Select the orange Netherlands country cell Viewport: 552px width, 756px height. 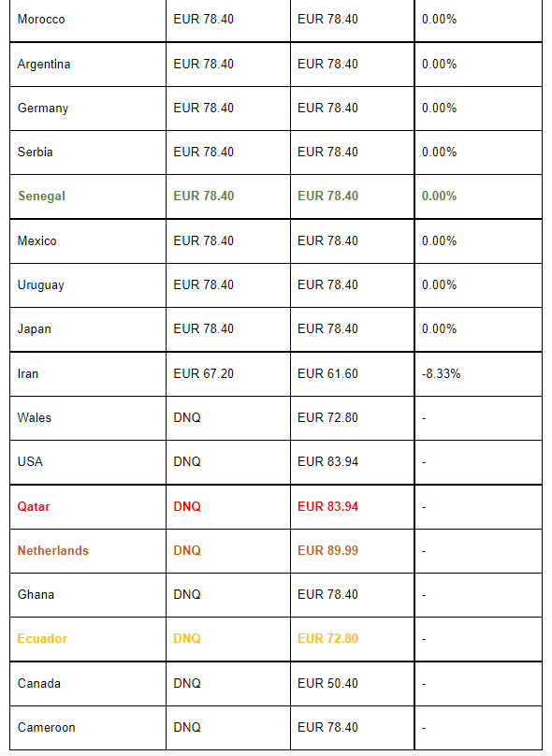[88, 550]
